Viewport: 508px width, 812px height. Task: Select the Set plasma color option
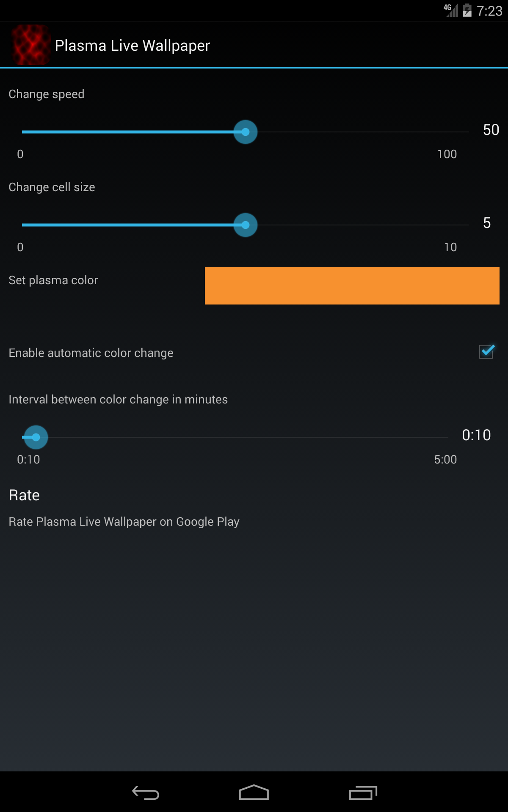tap(53, 280)
